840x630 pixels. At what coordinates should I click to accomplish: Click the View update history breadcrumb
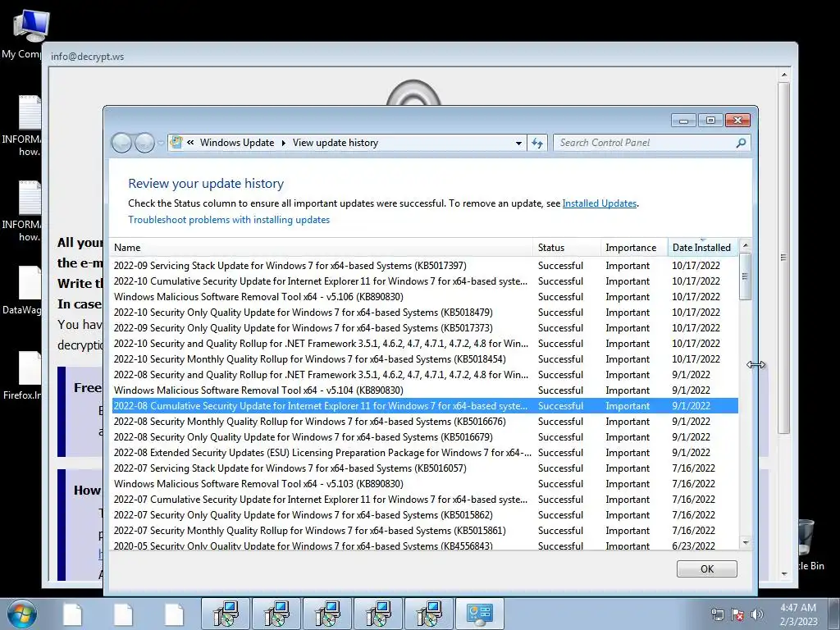pos(336,143)
